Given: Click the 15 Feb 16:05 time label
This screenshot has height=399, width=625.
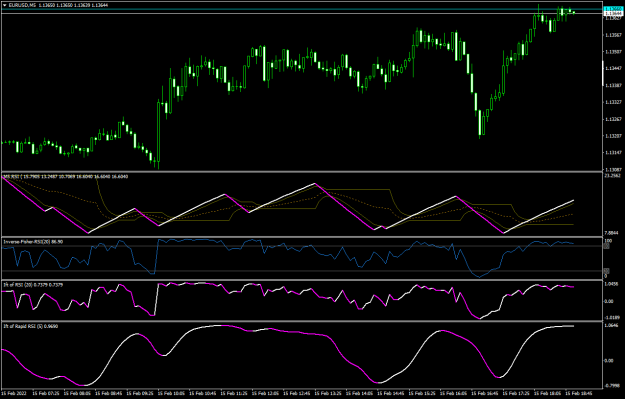Looking at the screenshot, I should tap(454, 393).
